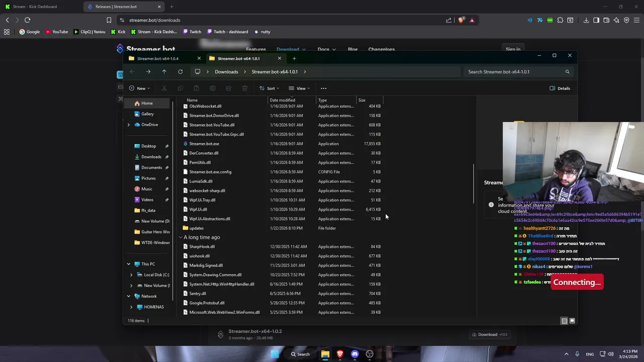Switch to the Streamer.bot-x64-1.0.4 Explorer tab
The width and height of the screenshot is (644, 362).
(x=157, y=58)
